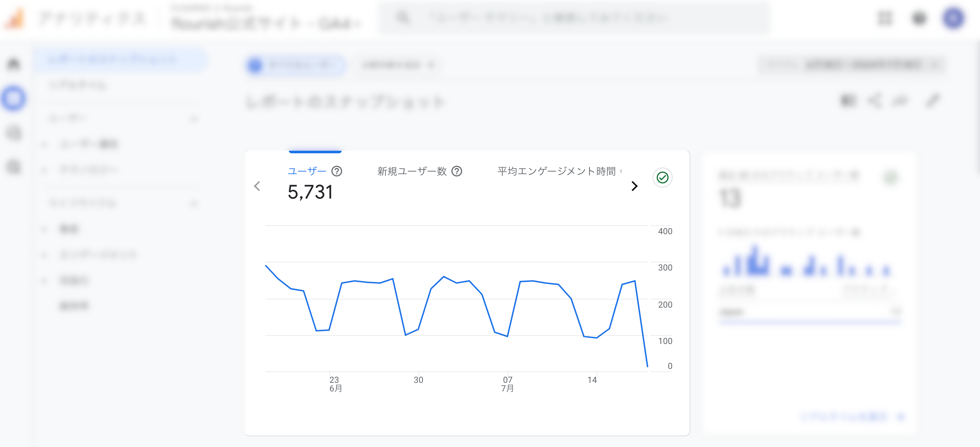Click the 07 7月 date axis label

coord(507,384)
